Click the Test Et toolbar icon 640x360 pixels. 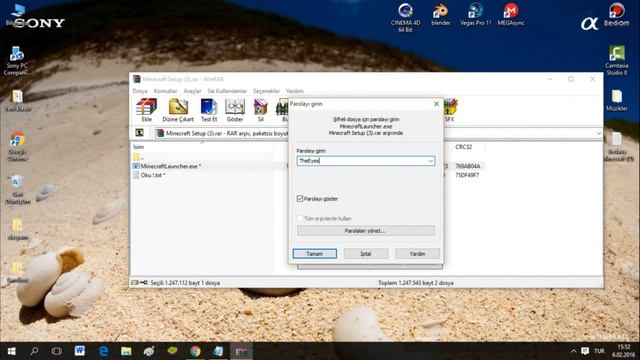209,110
